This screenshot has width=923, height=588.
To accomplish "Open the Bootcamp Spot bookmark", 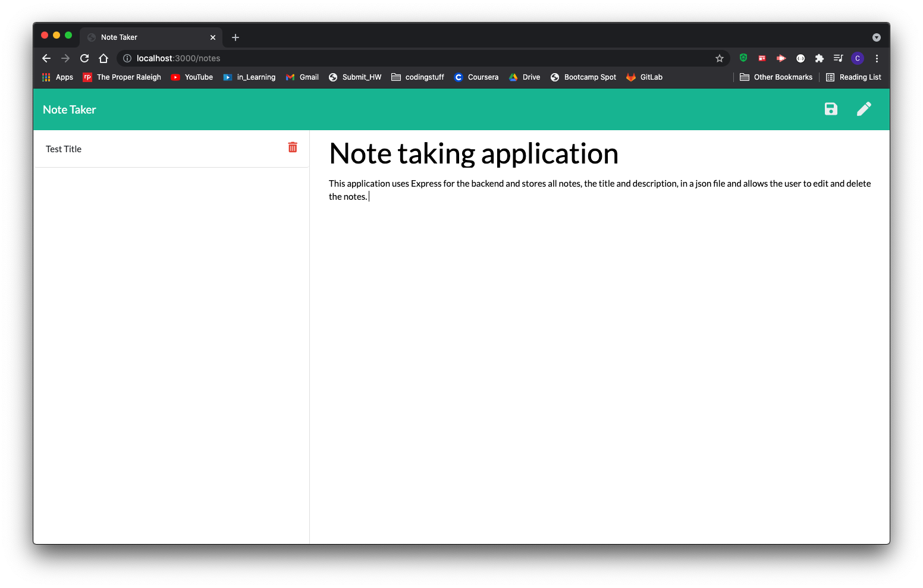I will [584, 77].
